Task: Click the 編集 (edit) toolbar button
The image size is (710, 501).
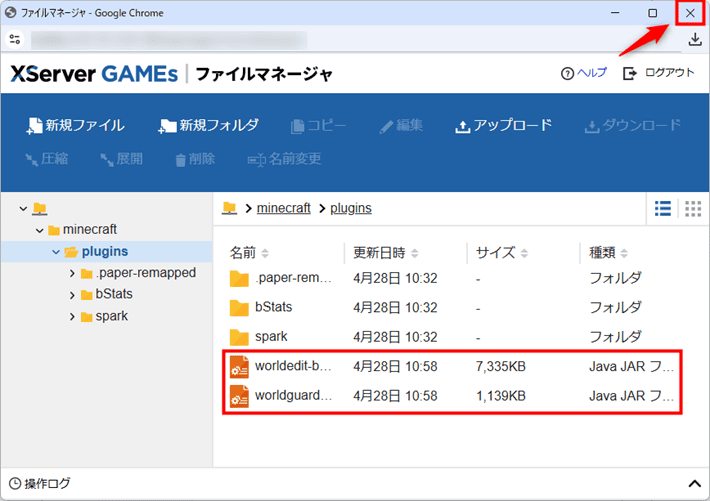Action: [401, 125]
